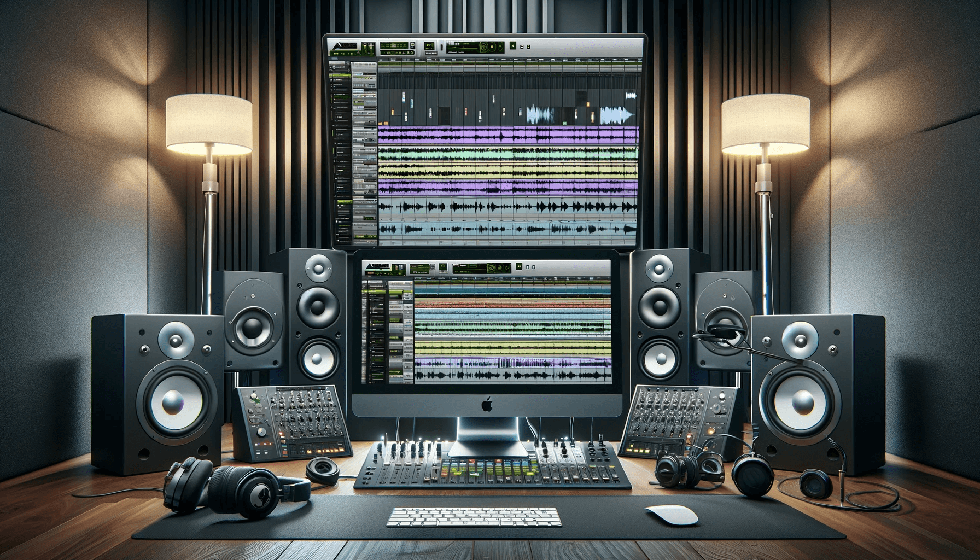Select the green waveform track on the iMac screen
This screenshot has height=560, width=980.
[x=512, y=328]
